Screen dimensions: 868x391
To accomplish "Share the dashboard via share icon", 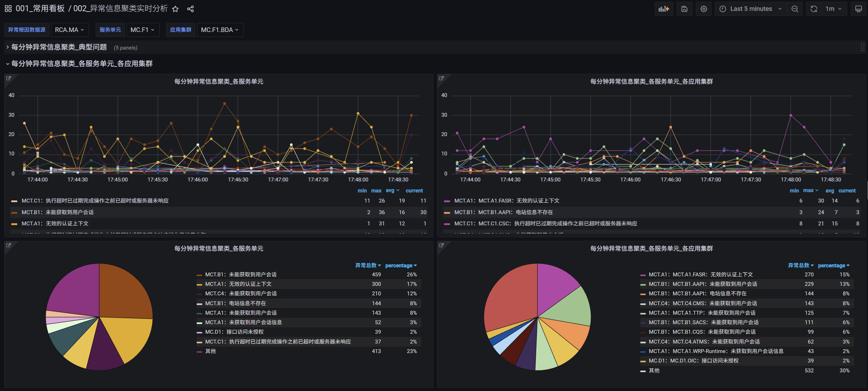I will (x=190, y=9).
